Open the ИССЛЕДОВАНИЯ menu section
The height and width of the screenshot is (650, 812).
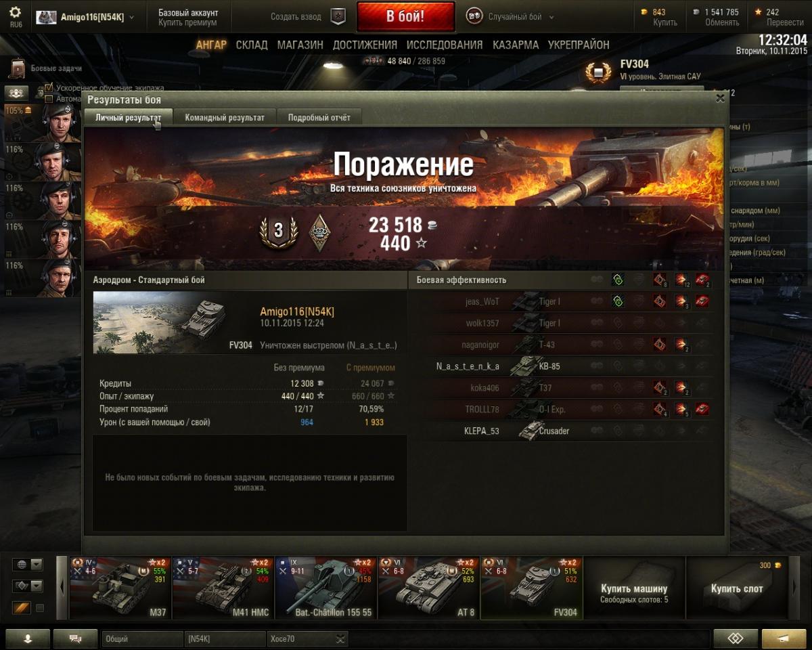tap(445, 45)
